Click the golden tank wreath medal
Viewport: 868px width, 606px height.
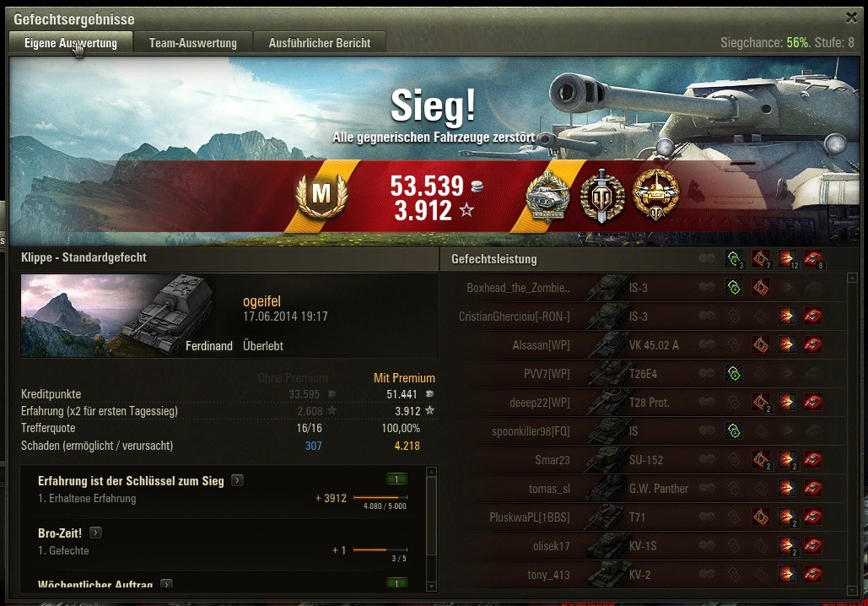(656, 195)
